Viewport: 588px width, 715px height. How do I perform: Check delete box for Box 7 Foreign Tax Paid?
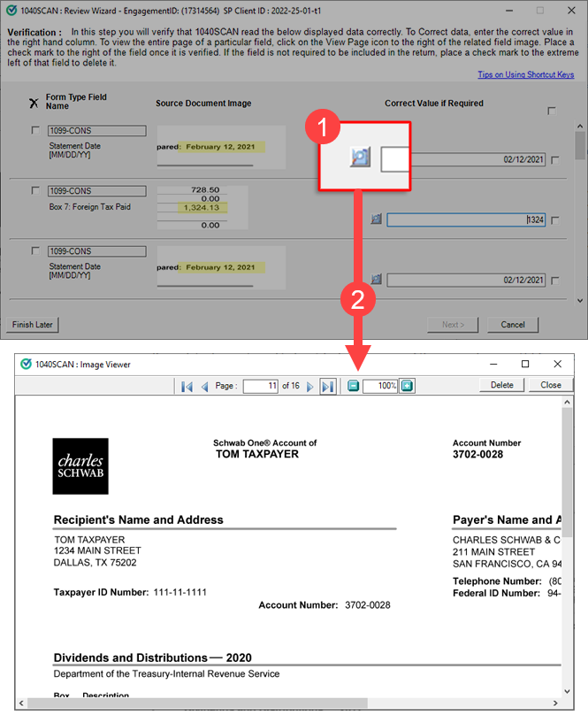click(35, 190)
